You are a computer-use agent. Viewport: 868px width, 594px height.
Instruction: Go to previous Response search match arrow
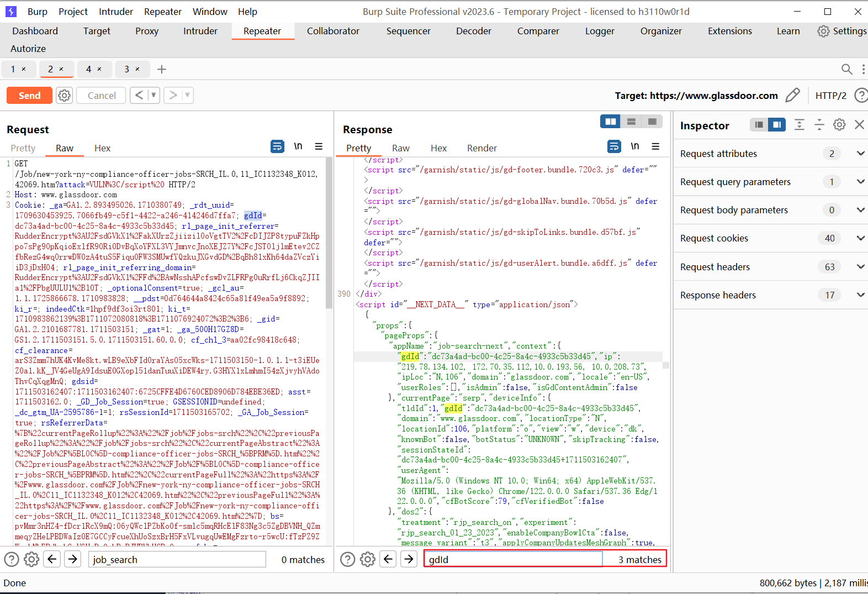(389, 559)
